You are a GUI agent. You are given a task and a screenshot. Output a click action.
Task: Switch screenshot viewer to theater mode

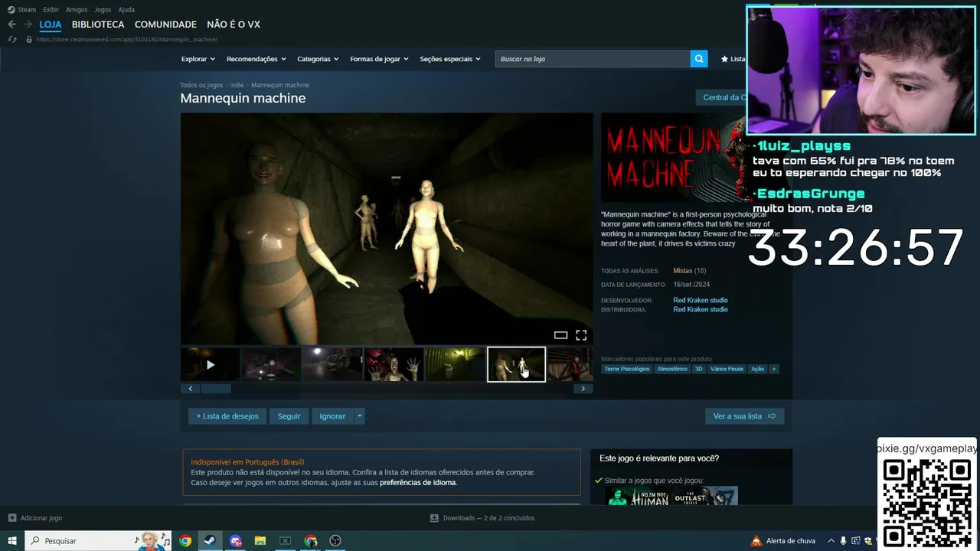pos(560,335)
